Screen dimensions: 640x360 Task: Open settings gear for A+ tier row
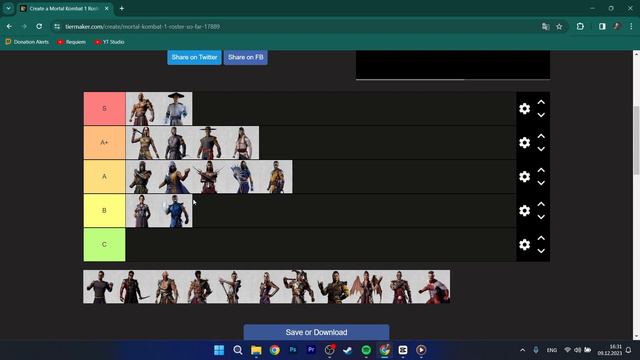coord(524,142)
